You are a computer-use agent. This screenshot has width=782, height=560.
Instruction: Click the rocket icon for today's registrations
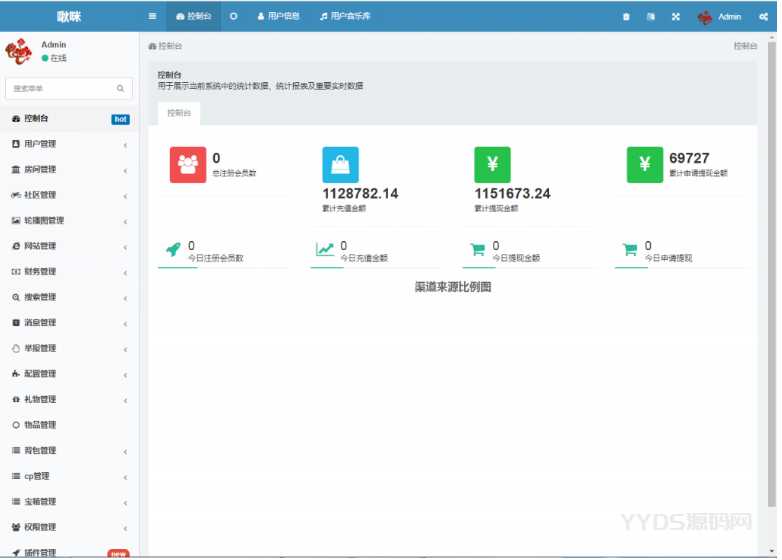pyautogui.click(x=172, y=250)
